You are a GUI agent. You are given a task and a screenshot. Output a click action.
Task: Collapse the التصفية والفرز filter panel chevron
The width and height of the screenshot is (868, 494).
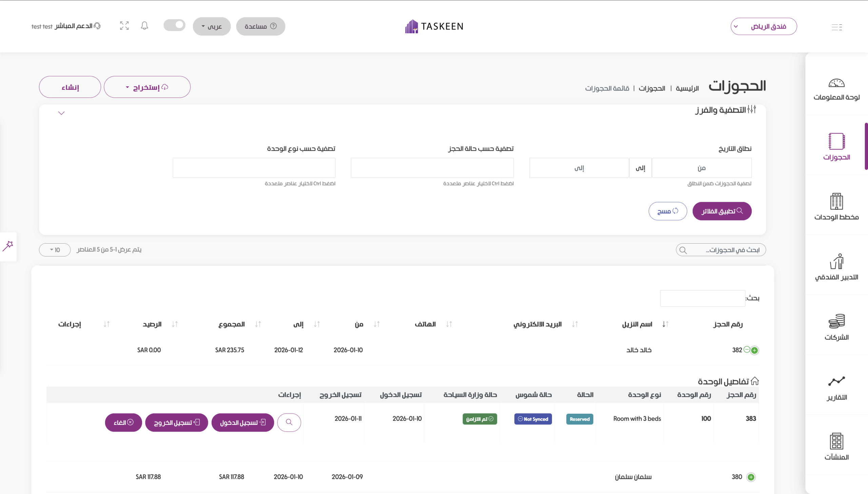(x=61, y=113)
